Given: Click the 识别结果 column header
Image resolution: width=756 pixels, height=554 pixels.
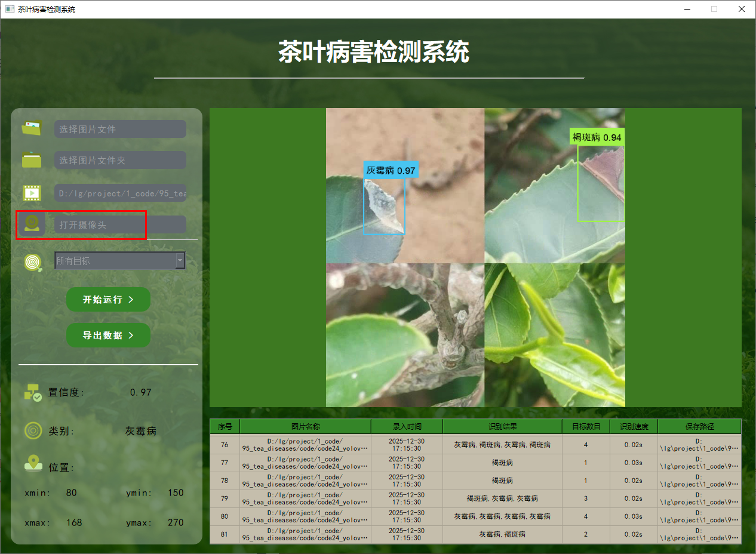Looking at the screenshot, I should point(502,426).
